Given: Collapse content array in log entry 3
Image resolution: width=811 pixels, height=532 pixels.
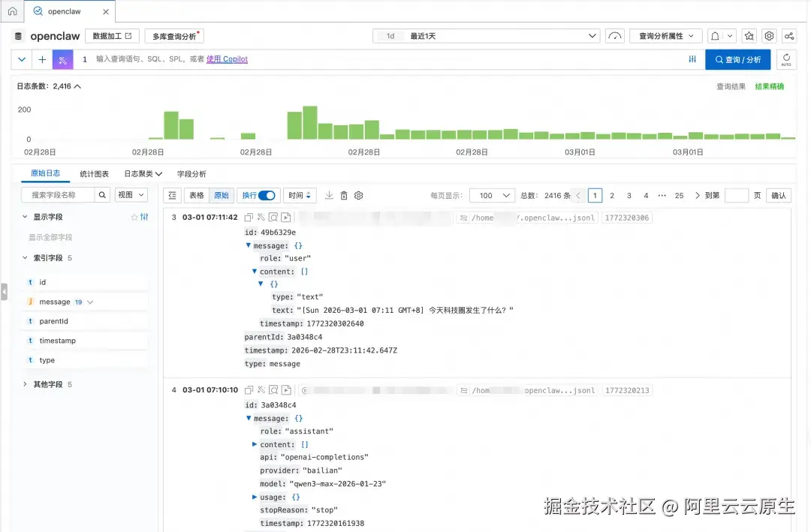Looking at the screenshot, I should pyautogui.click(x=255, y=272).
